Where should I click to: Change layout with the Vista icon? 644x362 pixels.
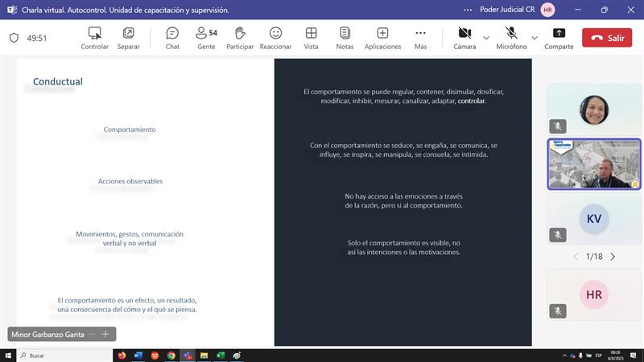pos(311,38)
